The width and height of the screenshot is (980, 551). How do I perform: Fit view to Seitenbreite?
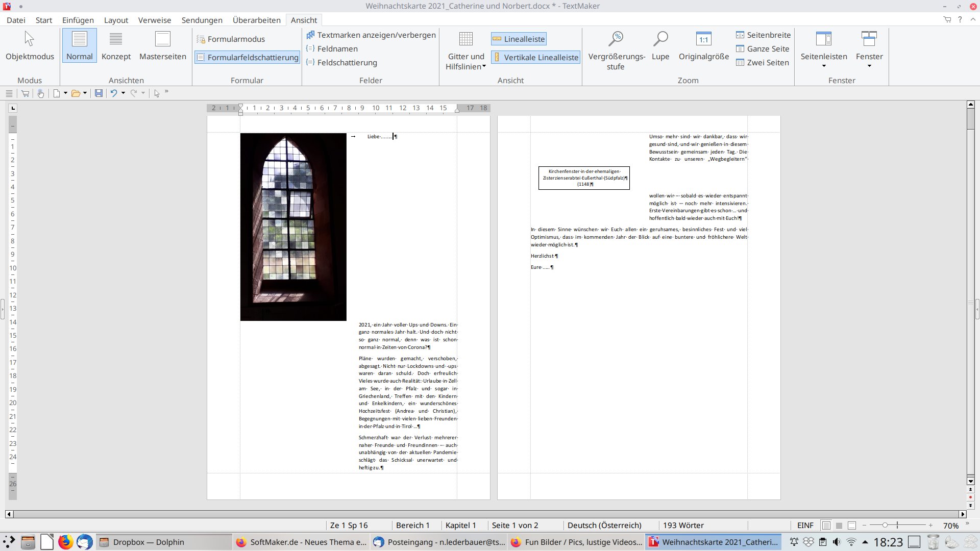pos(763,35)
